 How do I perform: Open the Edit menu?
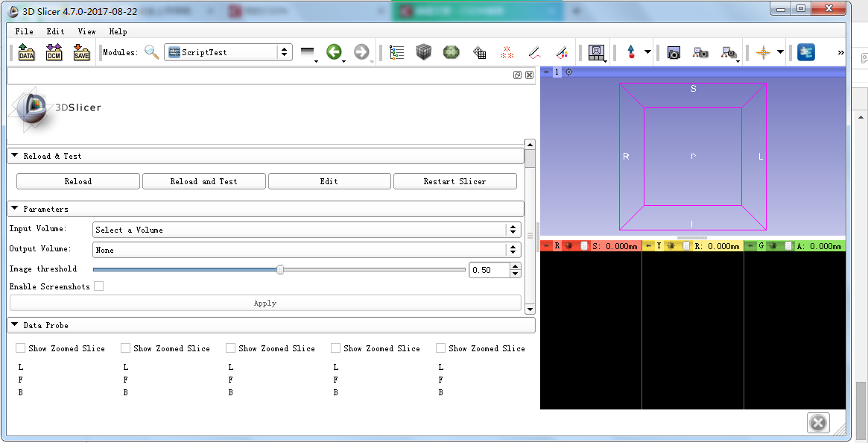point(55,31)
